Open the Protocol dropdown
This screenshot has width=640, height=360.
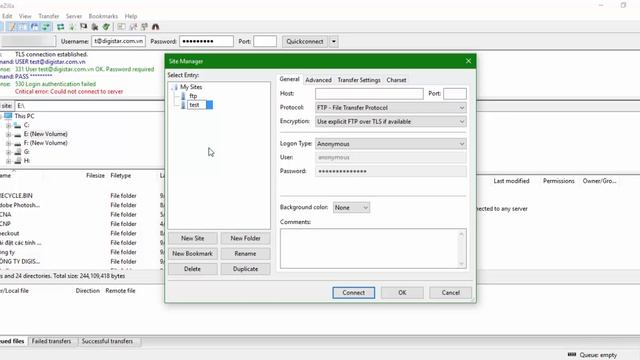tap(391, 108)
